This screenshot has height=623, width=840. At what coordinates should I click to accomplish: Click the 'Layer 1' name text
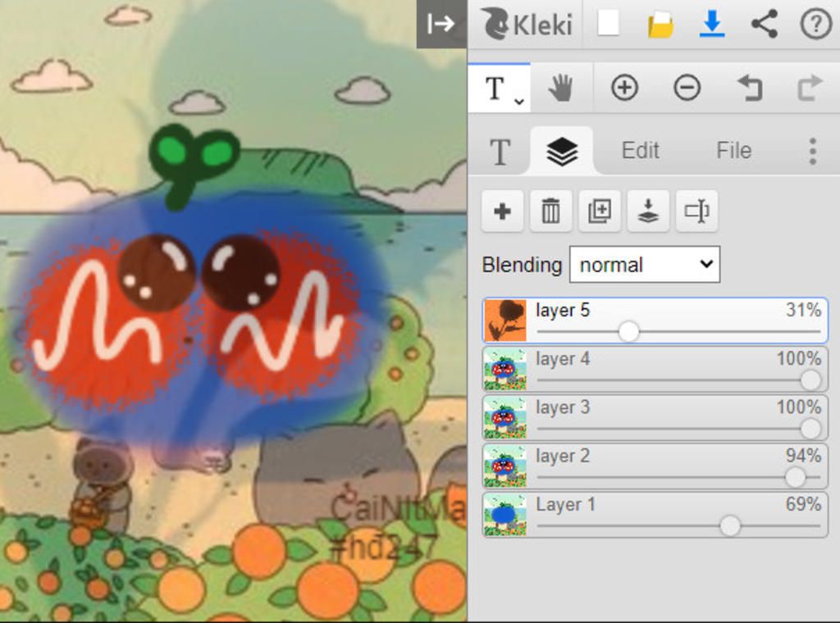coord(566,505)
